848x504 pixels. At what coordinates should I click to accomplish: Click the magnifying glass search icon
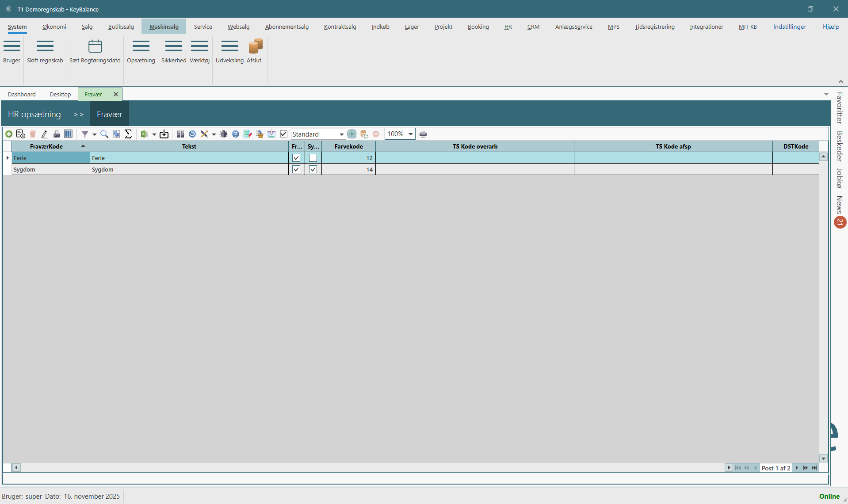104,134
